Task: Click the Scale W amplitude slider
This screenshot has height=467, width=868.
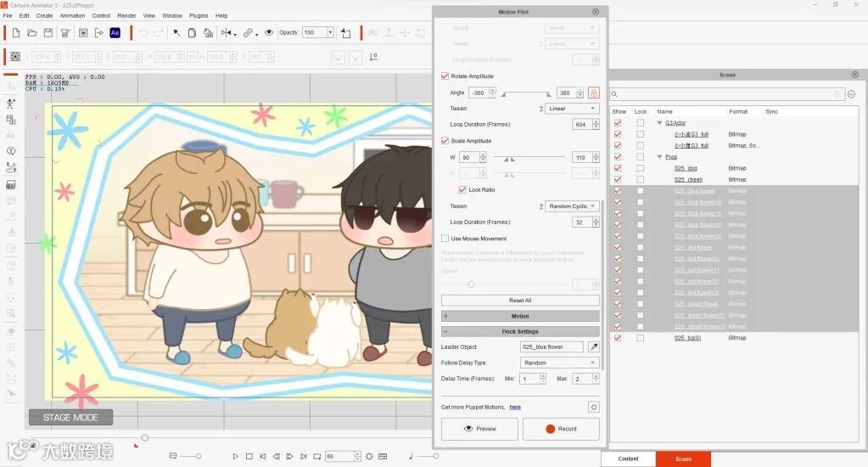Action: (x=529, y=159)
